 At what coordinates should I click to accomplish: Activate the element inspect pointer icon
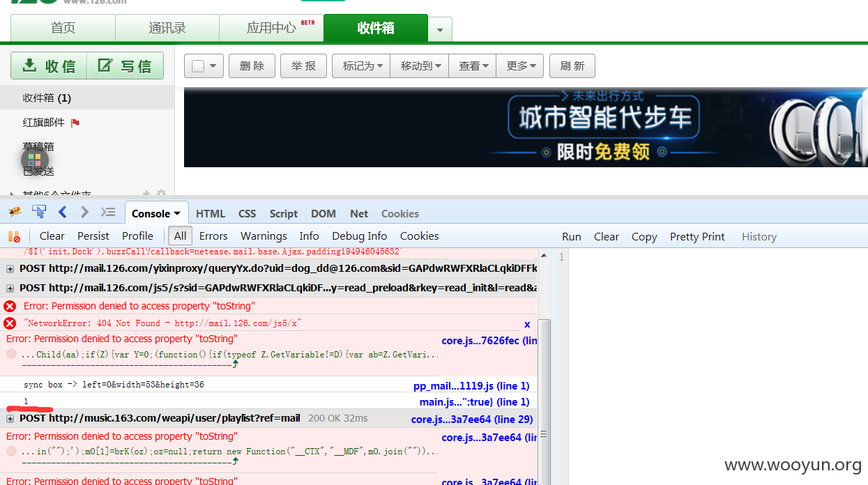[x=39, y=212]
